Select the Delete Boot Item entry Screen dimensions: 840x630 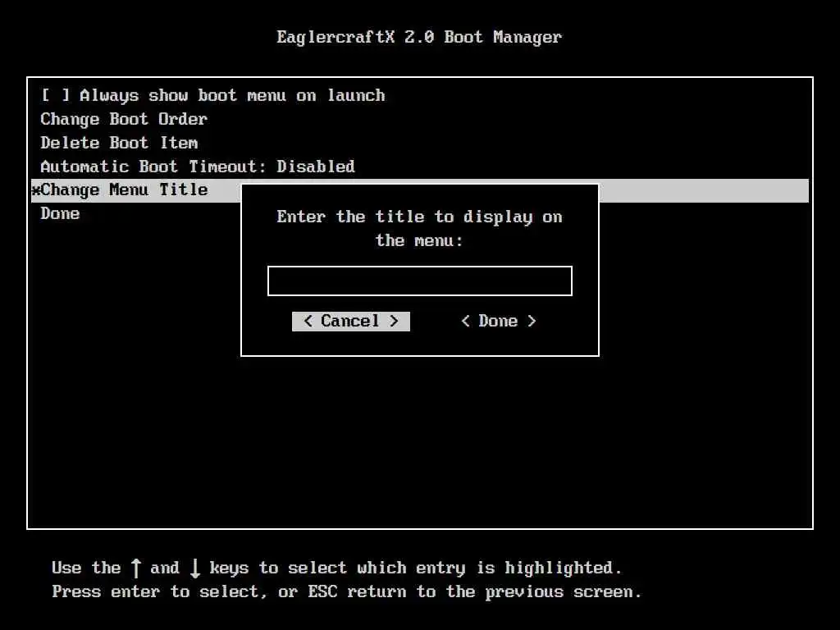(119, 143)
